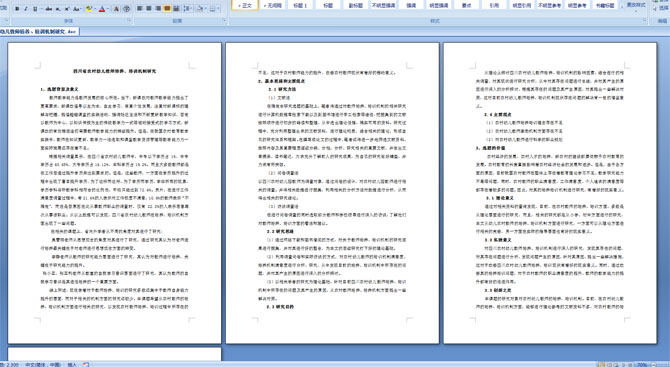Screen dimensions: 670x367
Task: Switch to the document tab
Action: click(39, 32)
